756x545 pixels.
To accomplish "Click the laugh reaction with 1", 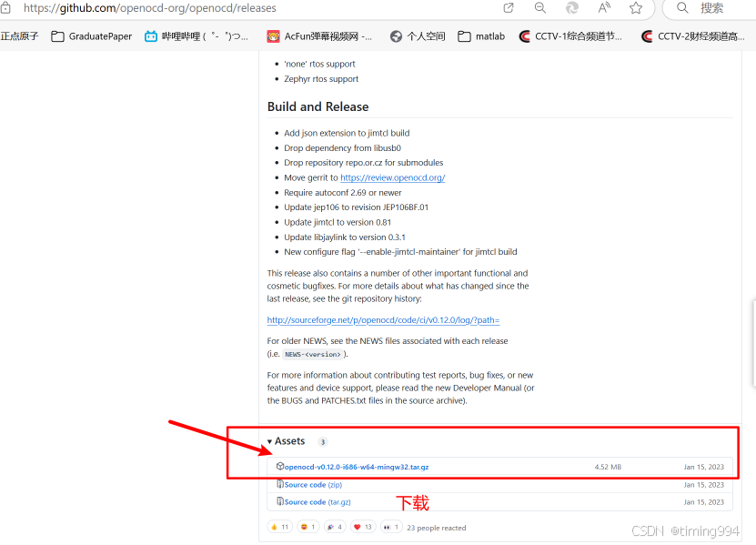I will click(x=308, y=527).
